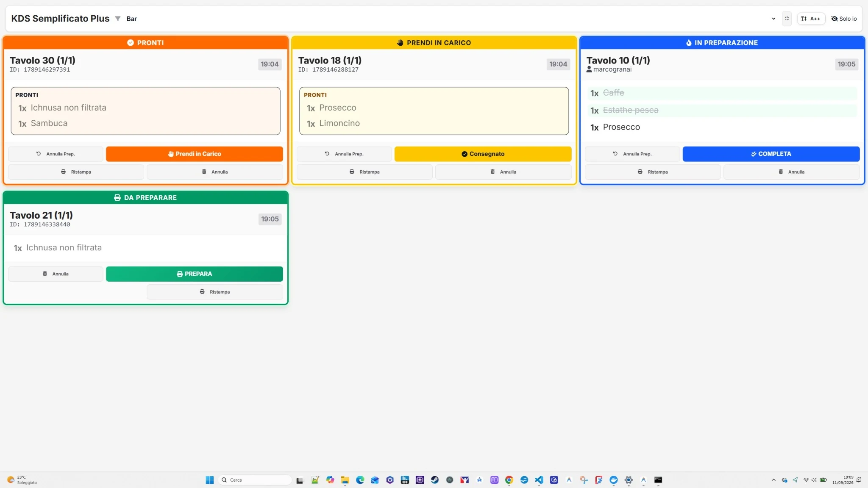Viewport: 868px width, 488px height.
Task: Click Ristampa on Tavolo 30 card
Action: (x=76, y=172)
